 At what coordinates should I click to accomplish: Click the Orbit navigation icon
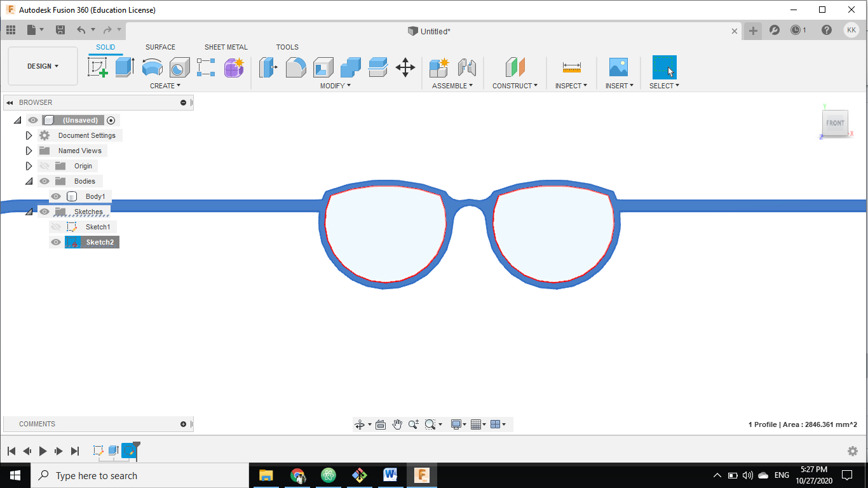click(x=360, y=424)
